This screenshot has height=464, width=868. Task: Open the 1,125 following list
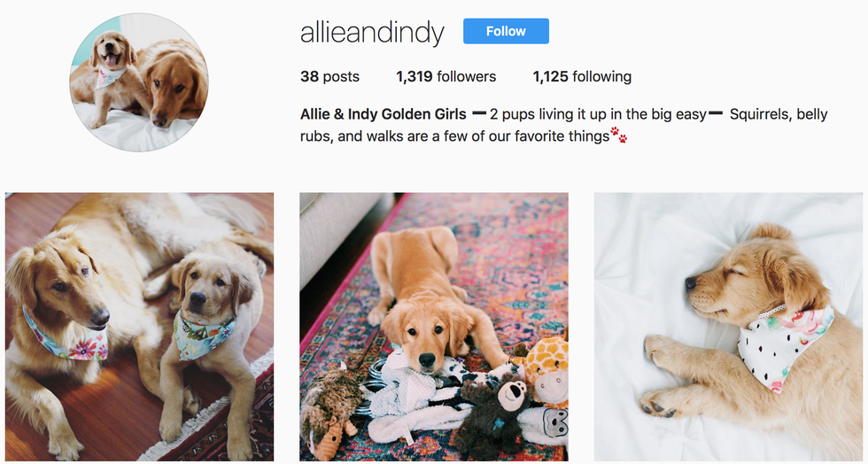tap(582, 76)
